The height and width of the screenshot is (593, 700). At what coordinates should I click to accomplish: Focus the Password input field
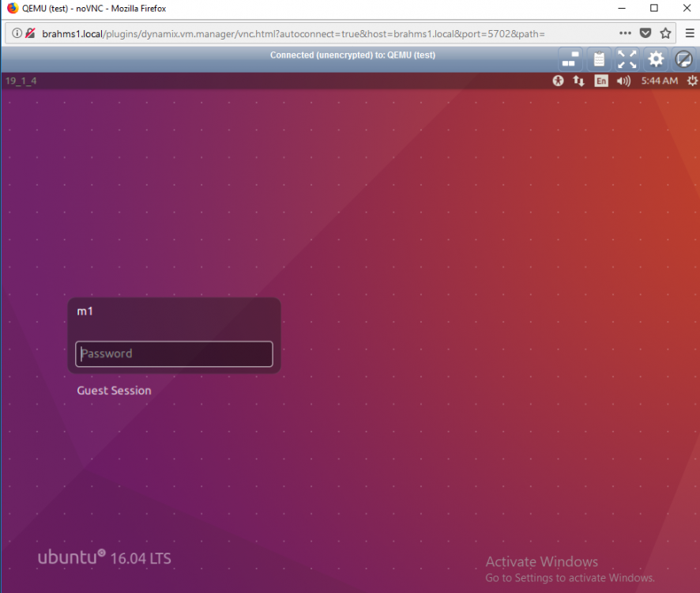tap(174, 354)
